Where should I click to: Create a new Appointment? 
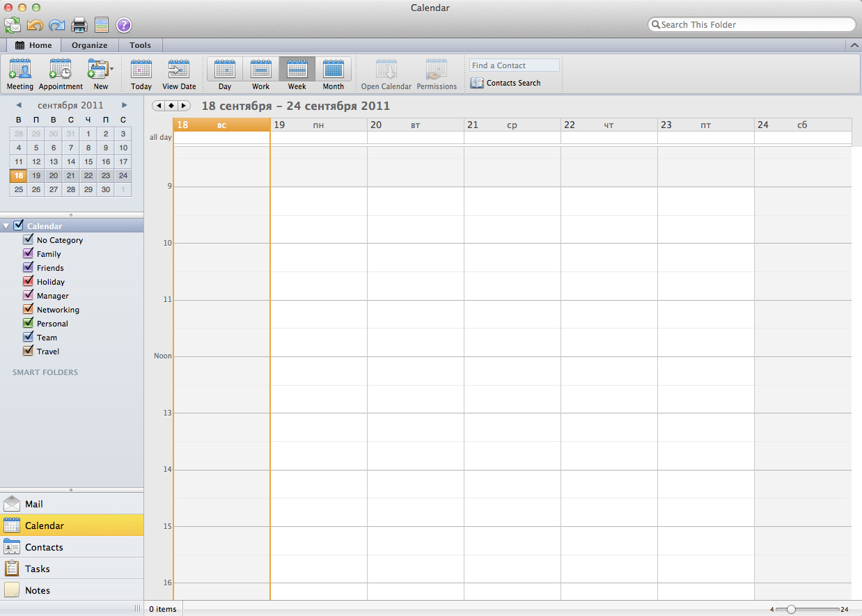[61, 70]
